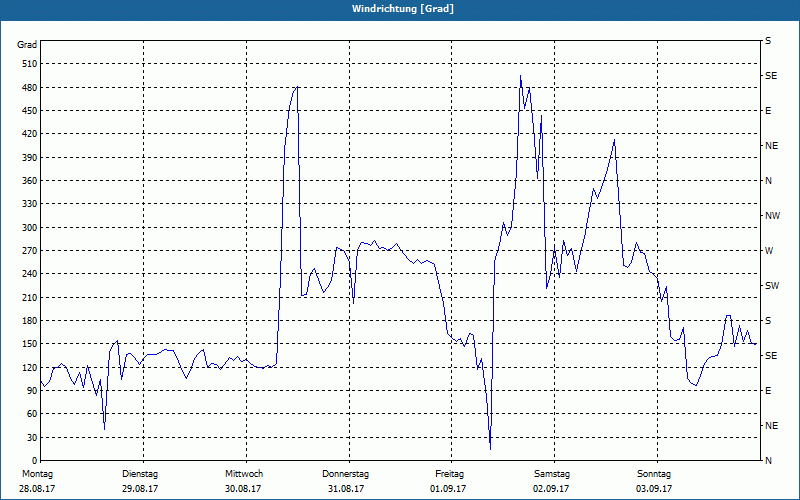
Task: Select the date 30.08.17
Action: 243,489
